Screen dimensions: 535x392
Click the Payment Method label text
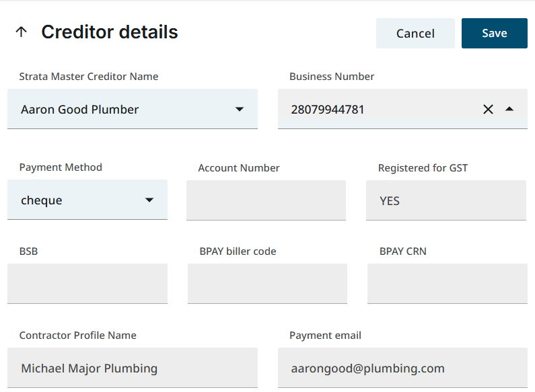[61, 167]
